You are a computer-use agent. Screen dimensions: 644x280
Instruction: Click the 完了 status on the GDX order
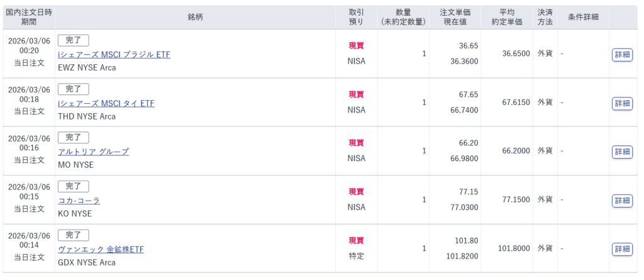click(73, 235)
